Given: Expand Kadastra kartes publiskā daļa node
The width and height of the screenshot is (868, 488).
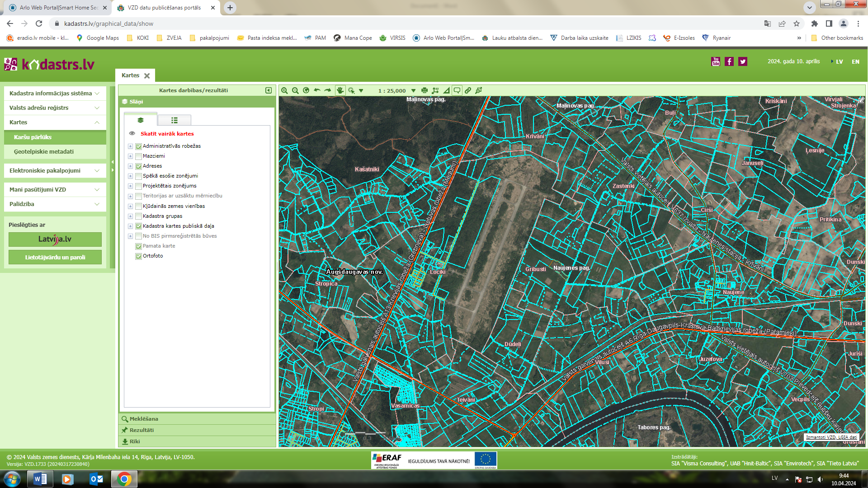Looking at the screenshot, I should [130, 226].
